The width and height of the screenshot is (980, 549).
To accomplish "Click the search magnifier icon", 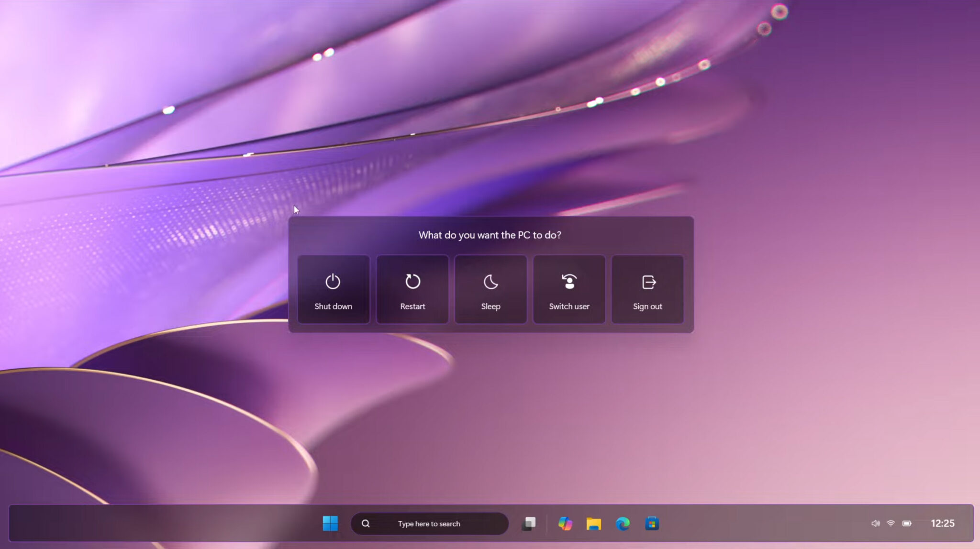I will click(366, 524).
